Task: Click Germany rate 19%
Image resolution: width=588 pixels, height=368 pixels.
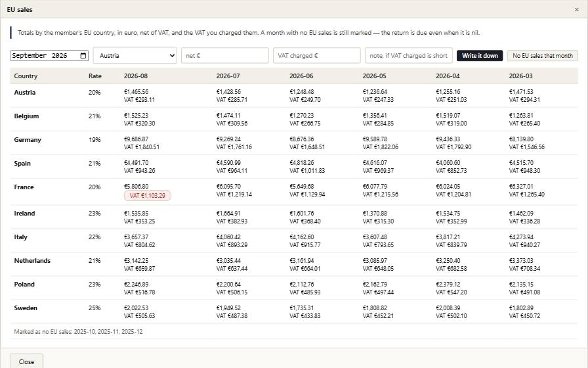Action: (x=94, y=140)
